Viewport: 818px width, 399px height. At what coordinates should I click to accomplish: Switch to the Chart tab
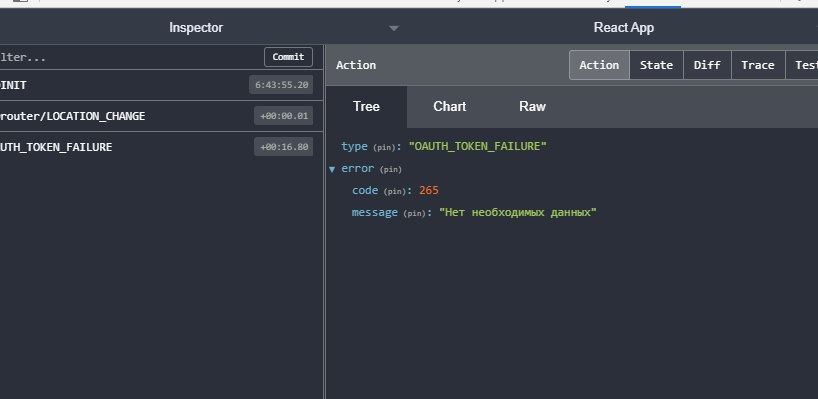(449, 106)
